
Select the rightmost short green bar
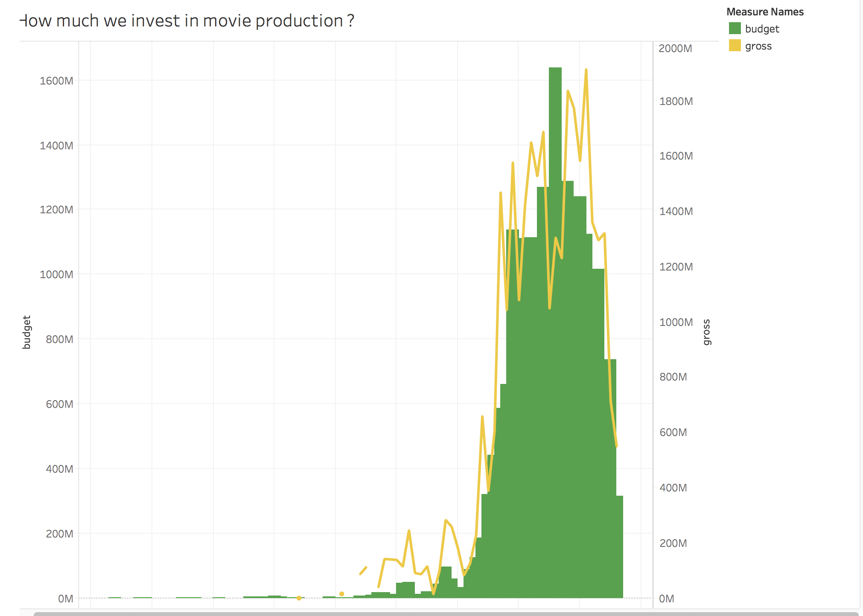click(620, 546)
